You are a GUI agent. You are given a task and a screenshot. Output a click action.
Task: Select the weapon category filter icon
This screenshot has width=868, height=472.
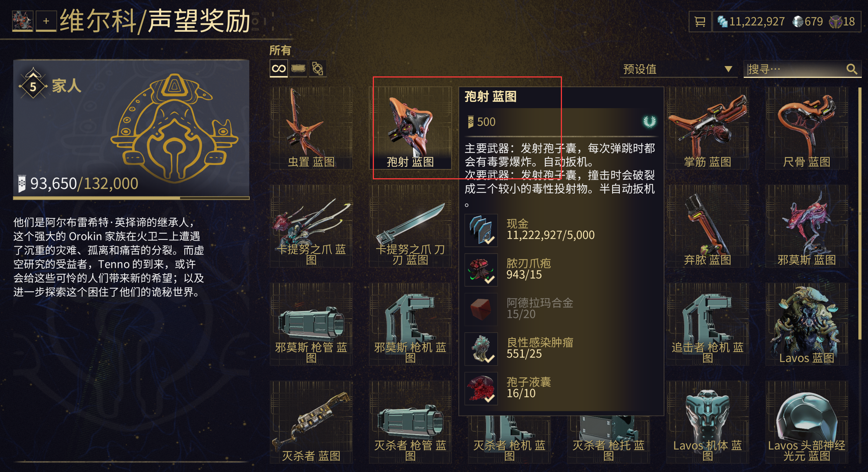pos(298,69)
